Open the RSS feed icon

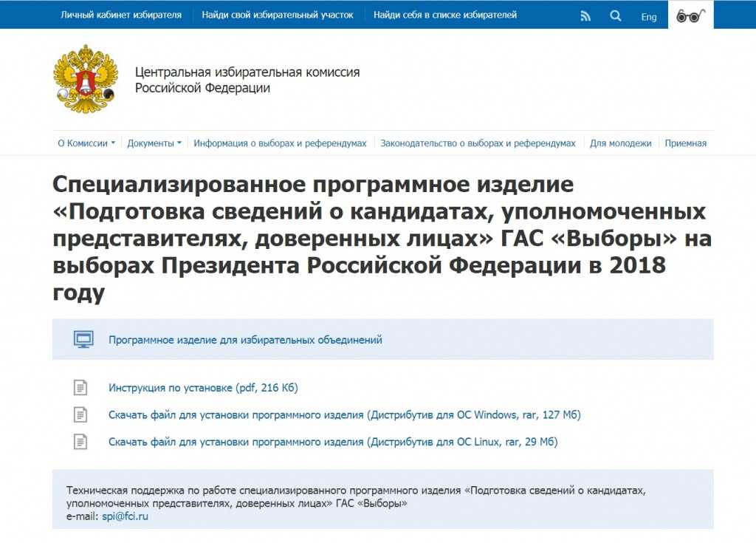(585, 16)
